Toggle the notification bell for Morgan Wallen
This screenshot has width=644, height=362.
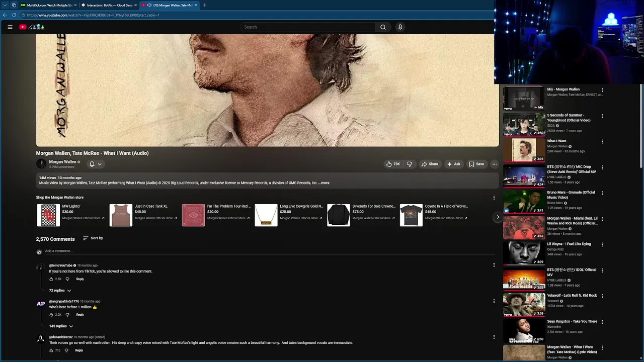coord(95,164)
